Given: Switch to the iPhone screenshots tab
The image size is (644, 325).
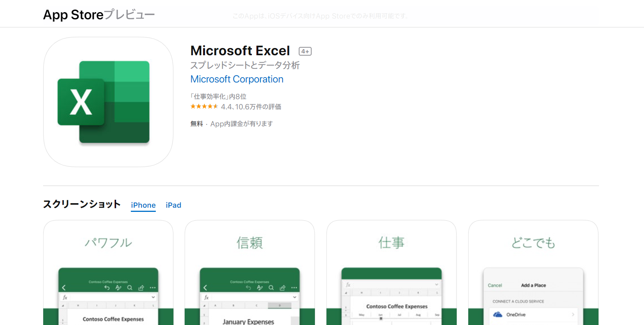Looking at the screenshot, I should pos(143,205).
